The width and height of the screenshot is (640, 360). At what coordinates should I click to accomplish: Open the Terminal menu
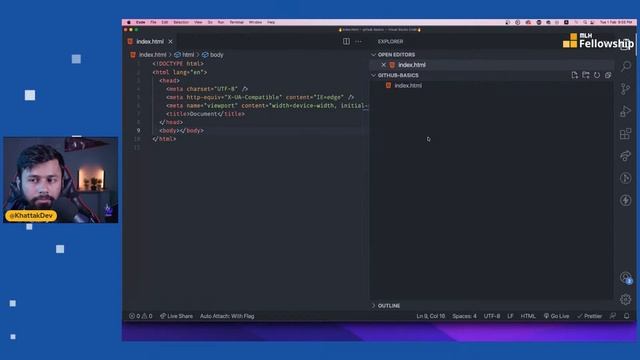(x=237, y=22)
